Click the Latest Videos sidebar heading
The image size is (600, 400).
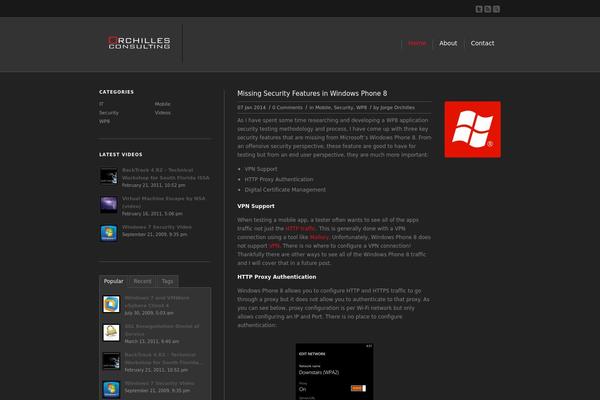[121, 154]
